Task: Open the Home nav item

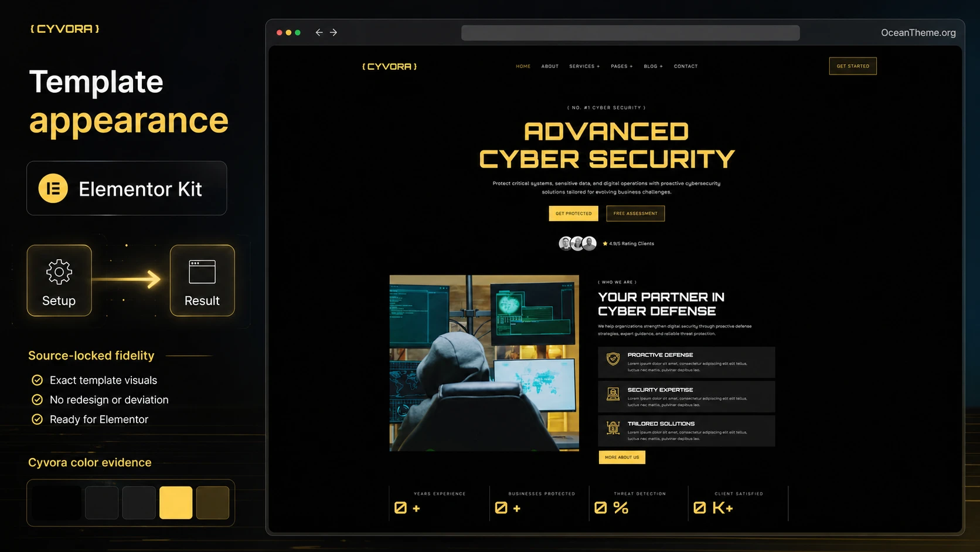Action: coord(523,66)
